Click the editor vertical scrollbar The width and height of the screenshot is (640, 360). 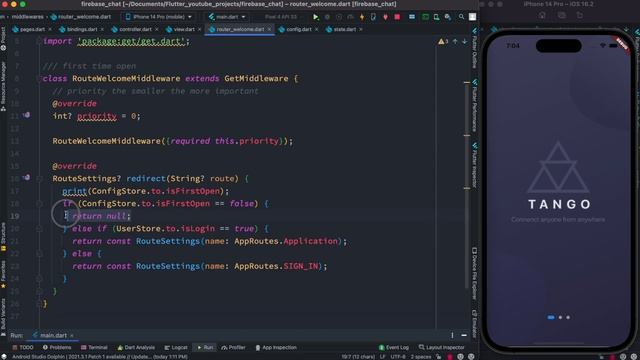[467, 184]
